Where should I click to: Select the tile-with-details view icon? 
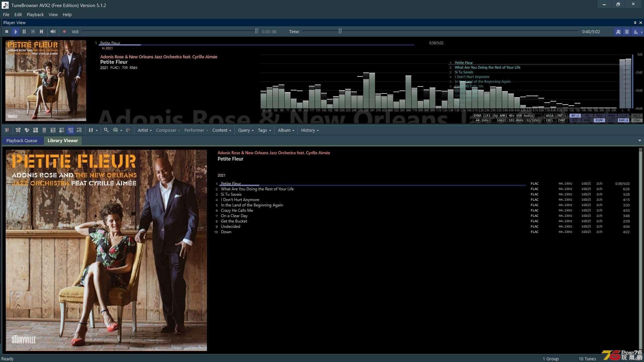click(62, 130)
